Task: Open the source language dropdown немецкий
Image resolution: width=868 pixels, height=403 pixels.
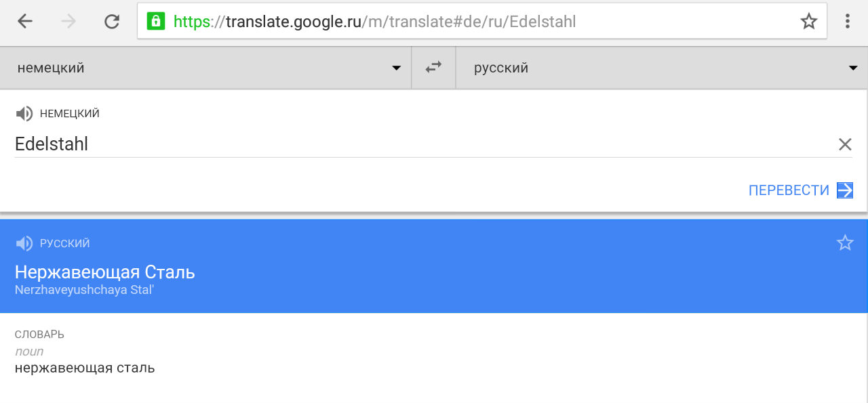Action: [205, 68]
